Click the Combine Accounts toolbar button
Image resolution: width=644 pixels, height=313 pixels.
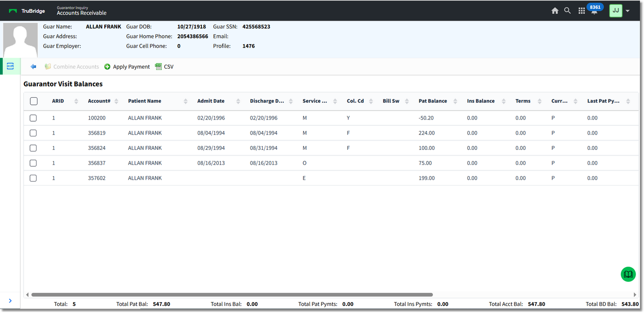click(72, 67)
